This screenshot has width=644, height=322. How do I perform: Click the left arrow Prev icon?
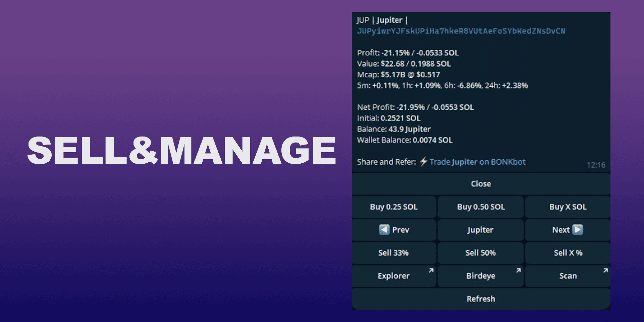[x=384, y=230]
